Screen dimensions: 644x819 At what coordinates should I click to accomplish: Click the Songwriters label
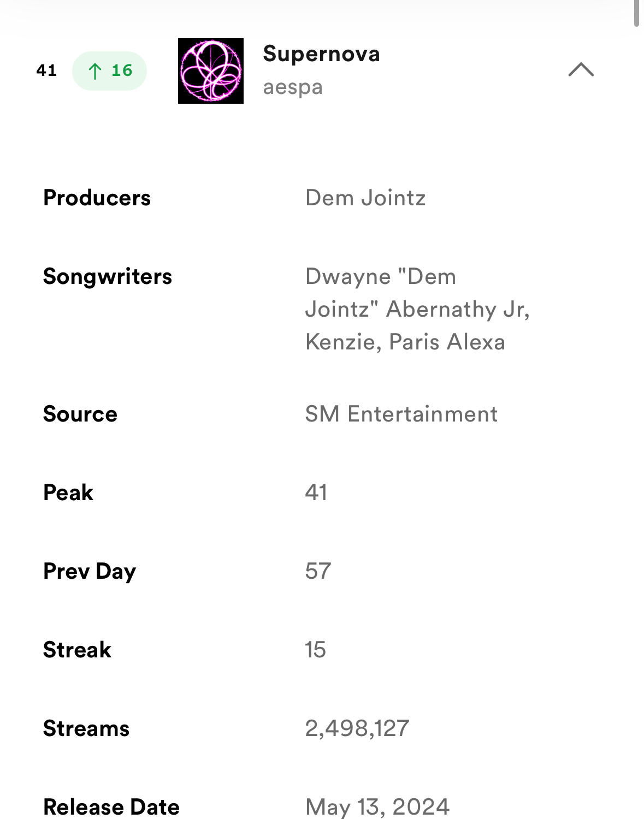coord(108,277)
